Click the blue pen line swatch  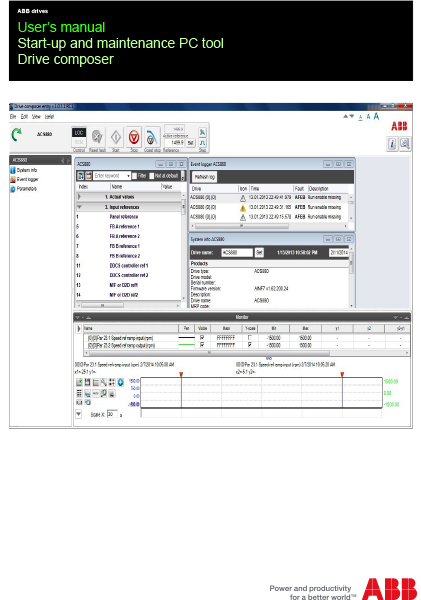(x=186, y=338)
